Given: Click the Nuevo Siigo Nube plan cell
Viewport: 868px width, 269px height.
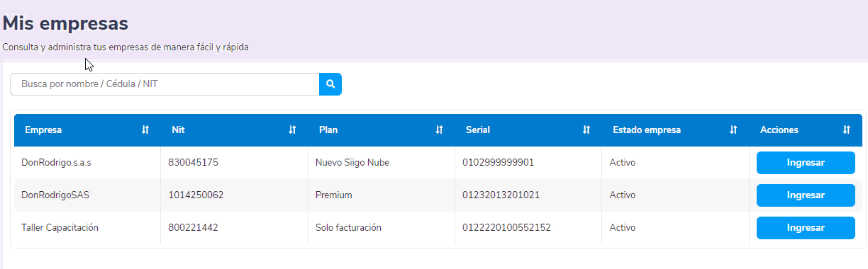Looking at the screenshot, I should click(382, 163).
